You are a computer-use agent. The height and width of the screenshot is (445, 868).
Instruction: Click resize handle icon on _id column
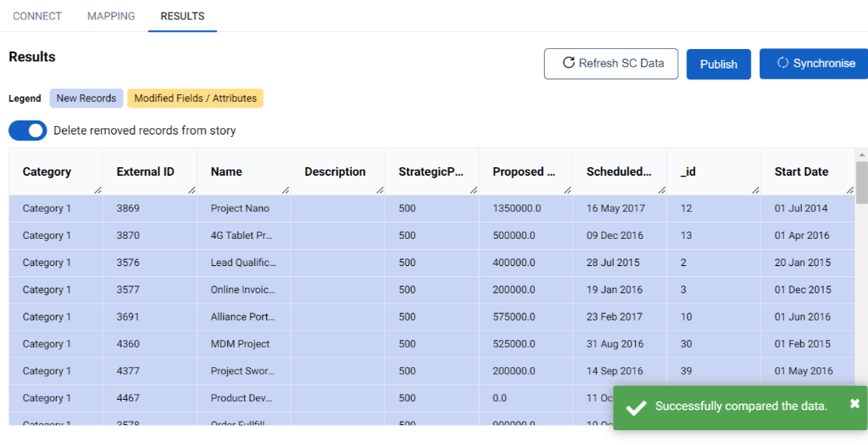(756, 190)
